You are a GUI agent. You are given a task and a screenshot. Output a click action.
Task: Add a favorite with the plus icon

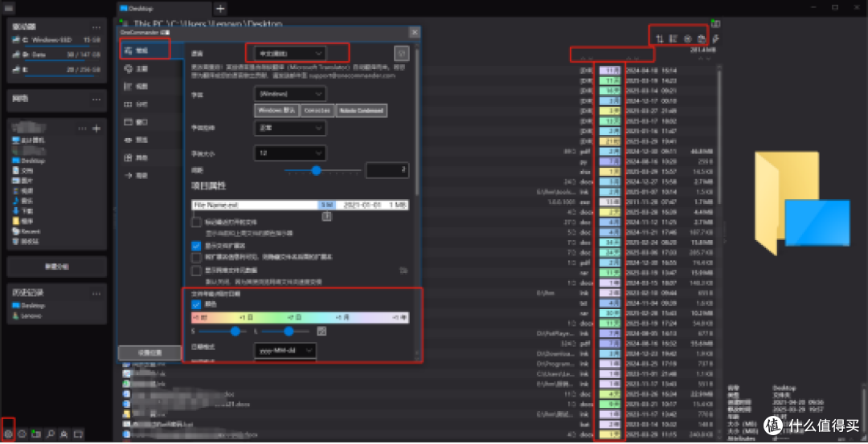[97, 128]
